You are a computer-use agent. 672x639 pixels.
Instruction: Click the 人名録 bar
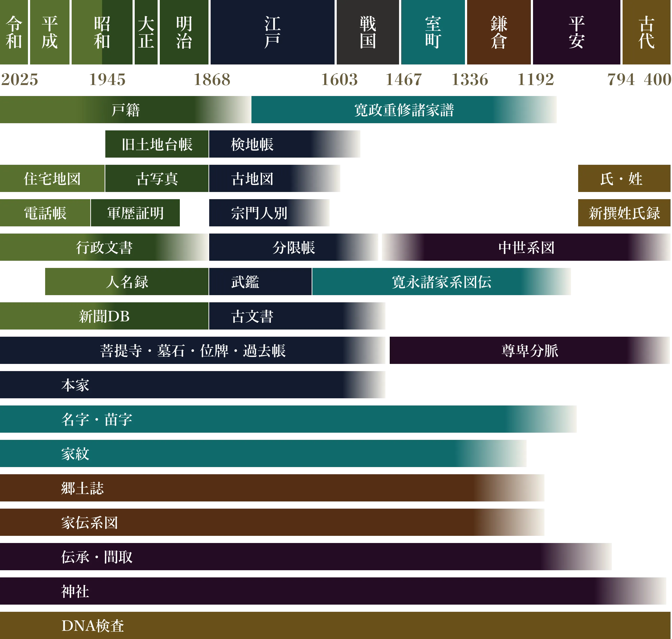pos(127,282)
